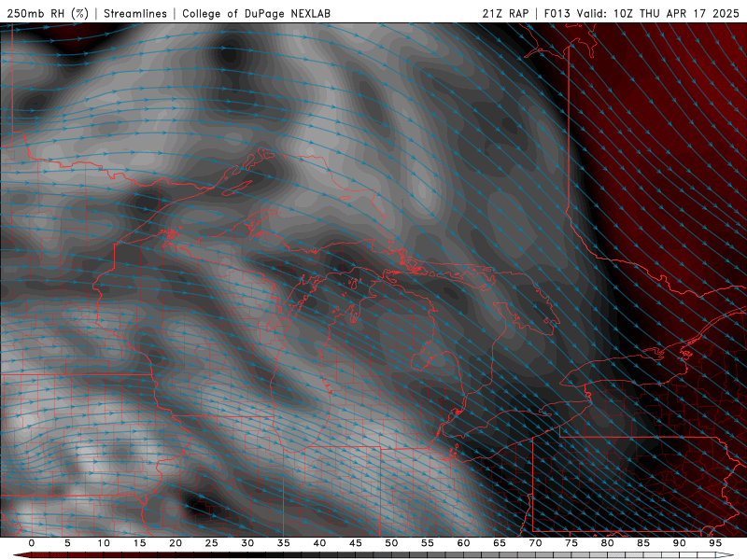This screenshot has height=560, width=747.
Task: Click the '0' colorbar scale label
Action: [32, 543]
